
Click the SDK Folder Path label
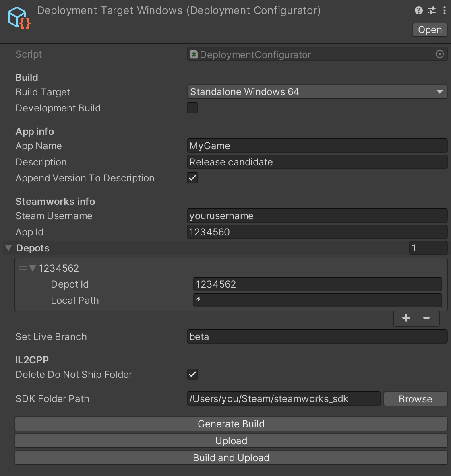pyautogui.click(x=52, y=399)
